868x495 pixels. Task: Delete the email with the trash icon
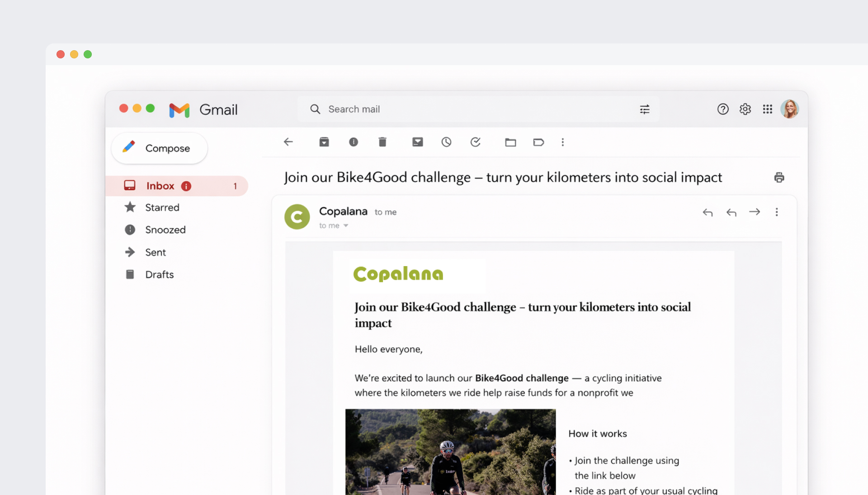(x=382, y=142)
